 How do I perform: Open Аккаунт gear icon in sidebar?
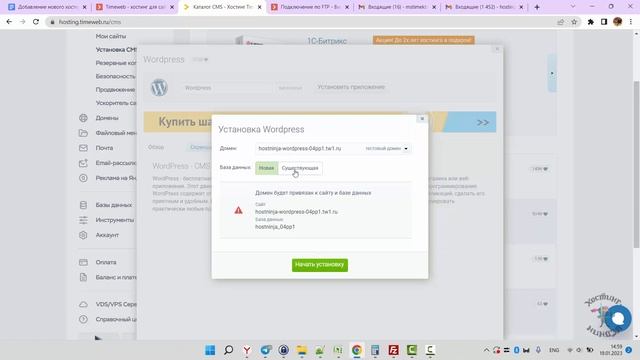(x=83, y=235)
